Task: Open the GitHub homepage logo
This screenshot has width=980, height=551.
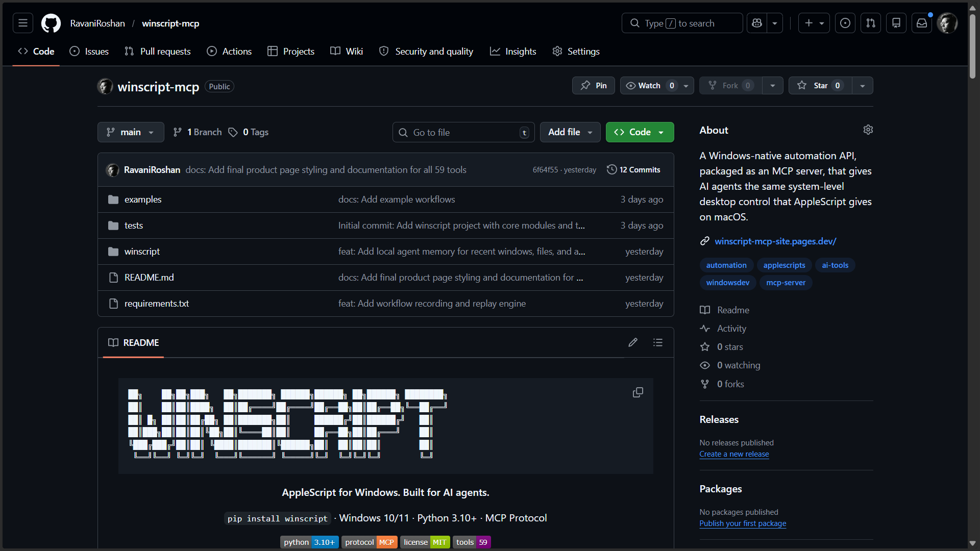Action: point(51,23)
